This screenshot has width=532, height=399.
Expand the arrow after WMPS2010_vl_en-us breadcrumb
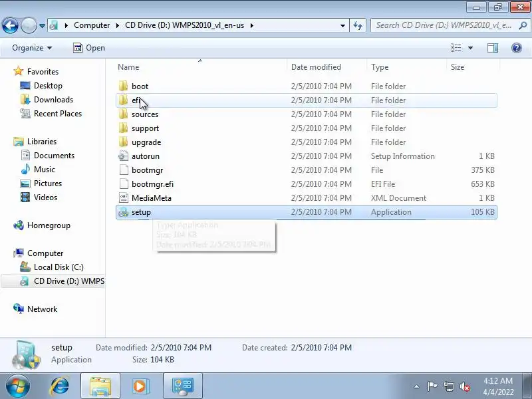(x=252, y=25)
